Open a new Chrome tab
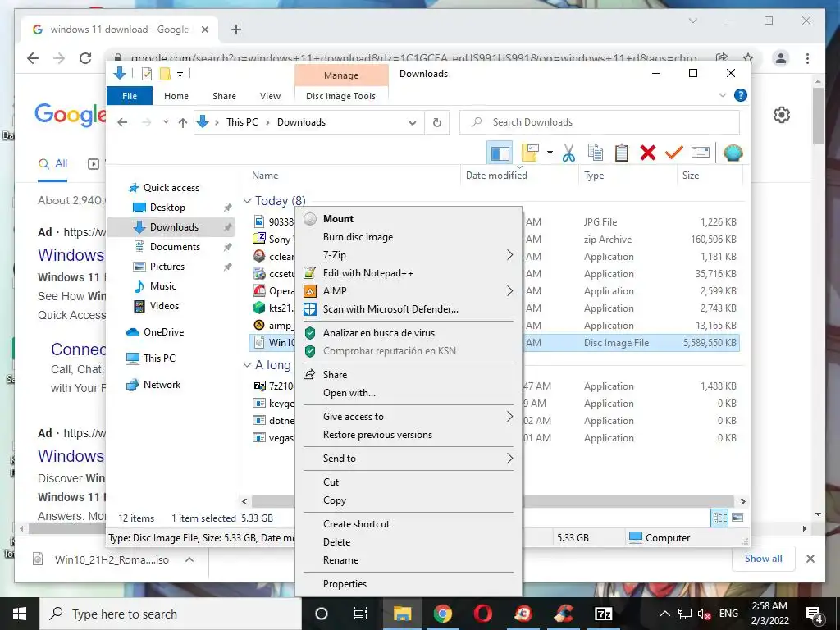 tap(235, 30)
